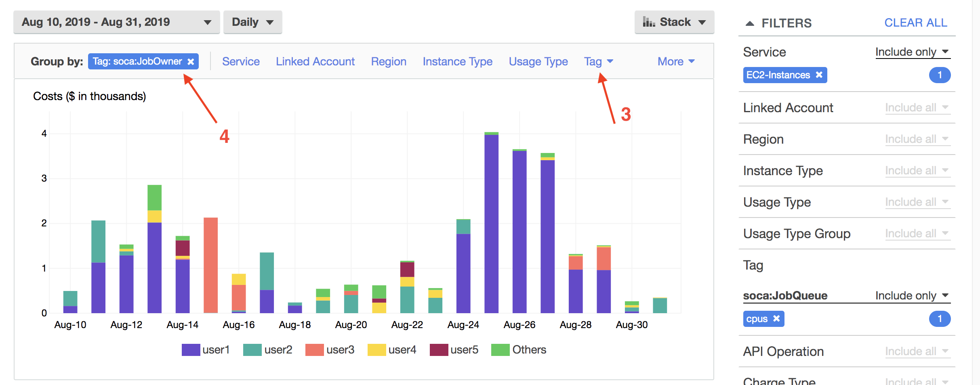The image size is (980, 385).
Task: Toggle user3 series in the legend
Action: [x=330, y=350]
